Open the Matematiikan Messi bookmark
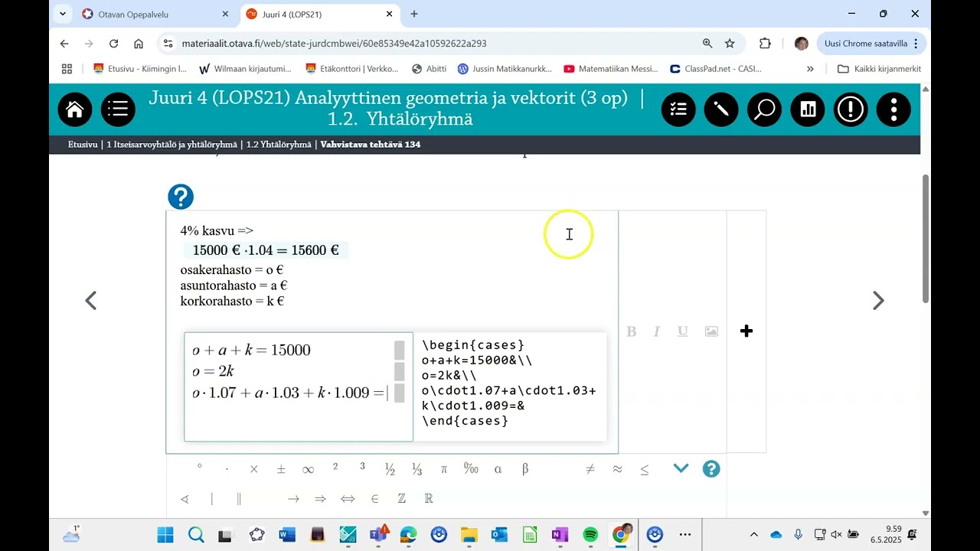Image resolution: width=980 pixels, height=551 pixels. (612, 69)
